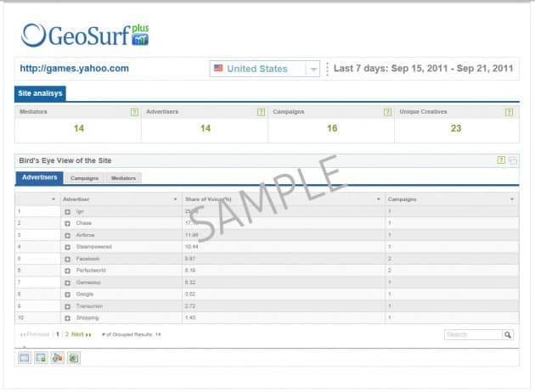
Task: Expand the Perfectworld advertiser row
Action: (68, 271)
